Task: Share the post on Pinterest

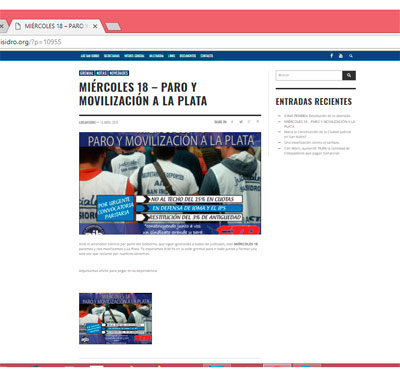Action: [258, 122]
